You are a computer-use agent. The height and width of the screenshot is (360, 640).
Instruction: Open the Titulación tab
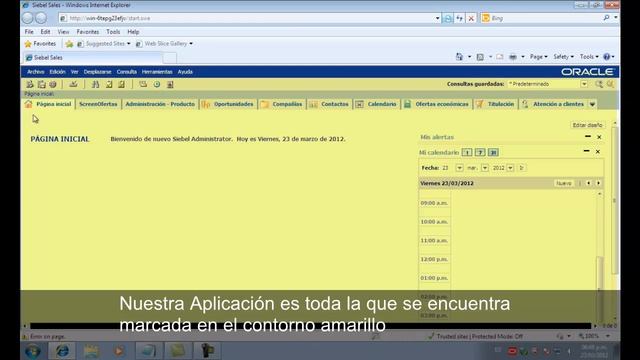[496, 104]
